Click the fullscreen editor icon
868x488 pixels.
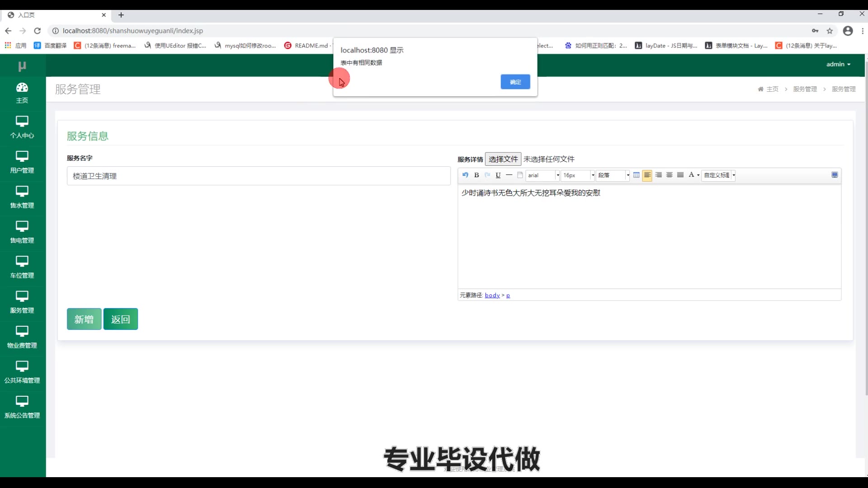pyautogui.click(x=835, y=175)
